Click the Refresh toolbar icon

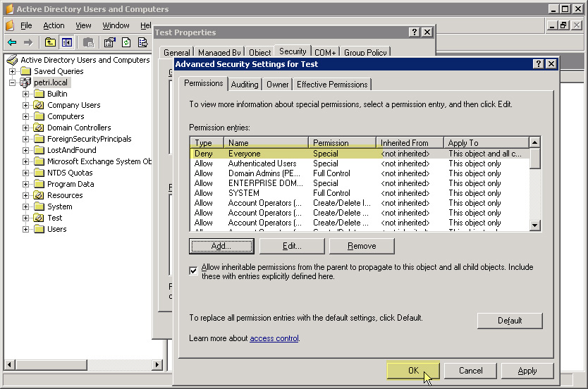pyautogui.click(x=126, y=42)
